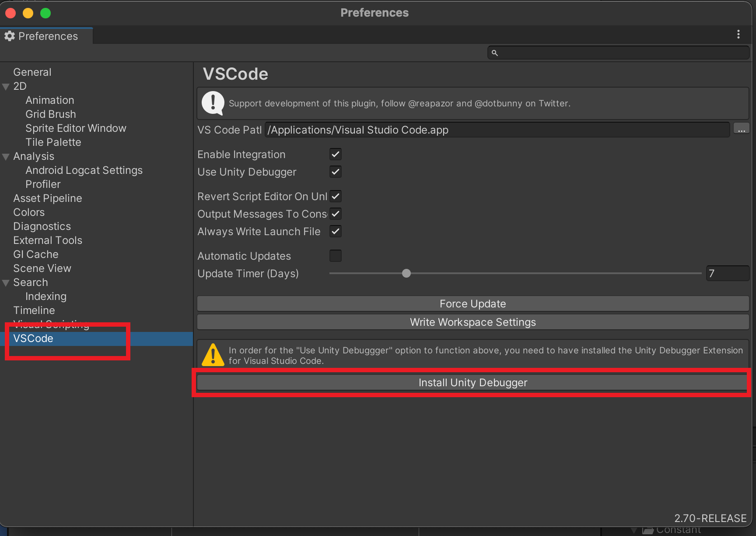Collapse the Search category
Screen dimensions: 756x536
click(6, 283)
